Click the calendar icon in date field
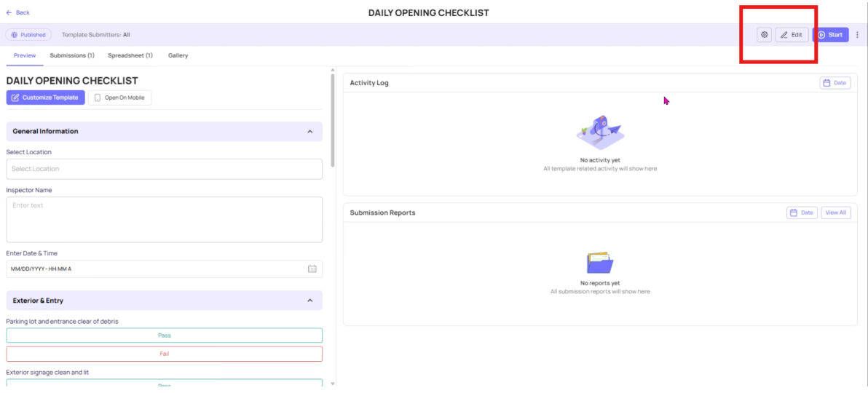Screen dimensions: 868x393 (312, 269)
